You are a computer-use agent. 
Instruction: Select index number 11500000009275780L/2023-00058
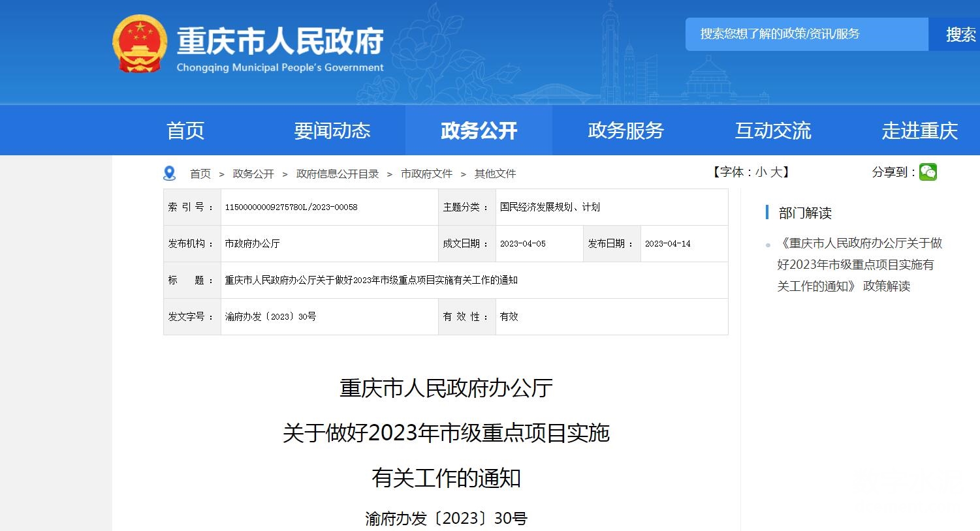291,207
